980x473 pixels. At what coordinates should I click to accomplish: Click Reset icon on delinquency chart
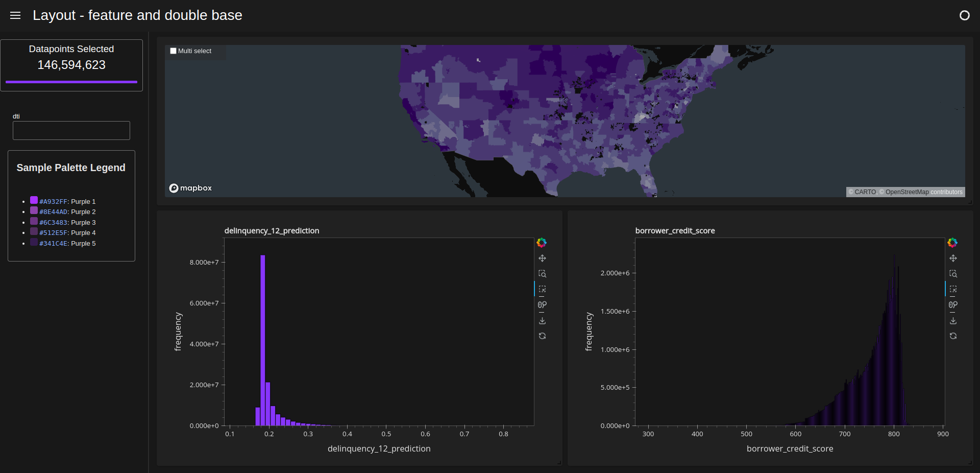[542, 336]
